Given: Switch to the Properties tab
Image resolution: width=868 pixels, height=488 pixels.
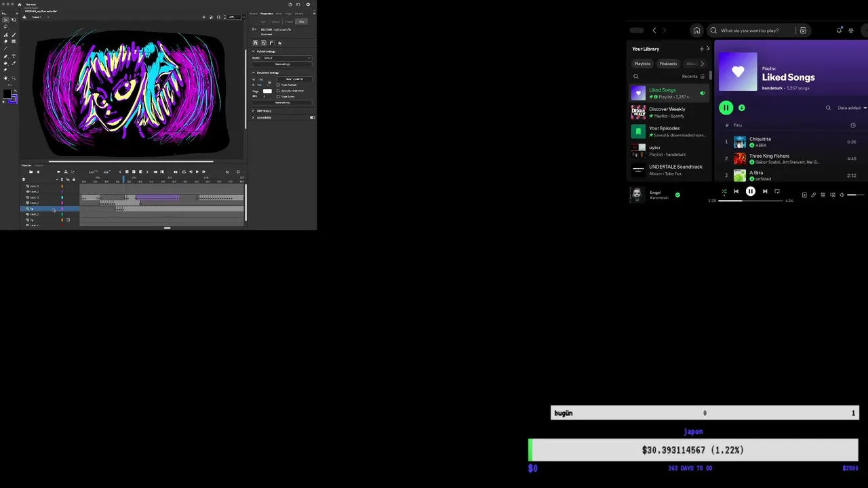Looking at the screenshot, I should pos(267,14).
